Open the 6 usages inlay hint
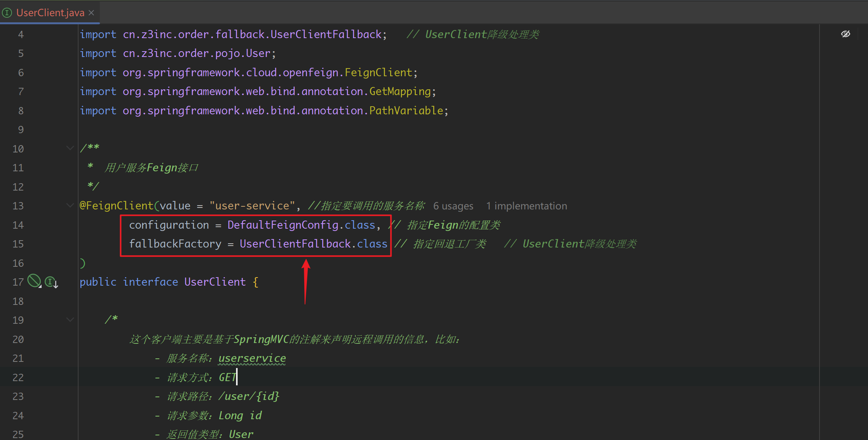 click(x=453, y=206)
